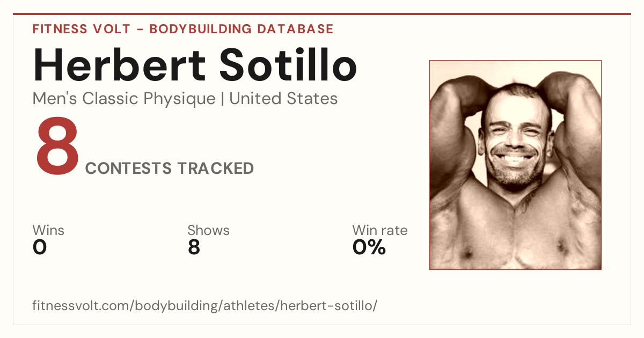Click the Win rate stat label

click(x=380, y=231)
